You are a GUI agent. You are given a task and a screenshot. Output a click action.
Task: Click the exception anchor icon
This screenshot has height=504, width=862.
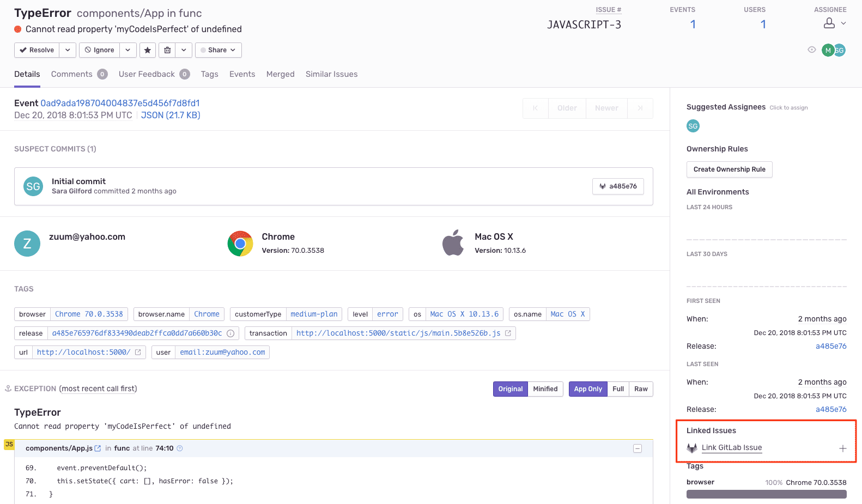coord(8,388)
